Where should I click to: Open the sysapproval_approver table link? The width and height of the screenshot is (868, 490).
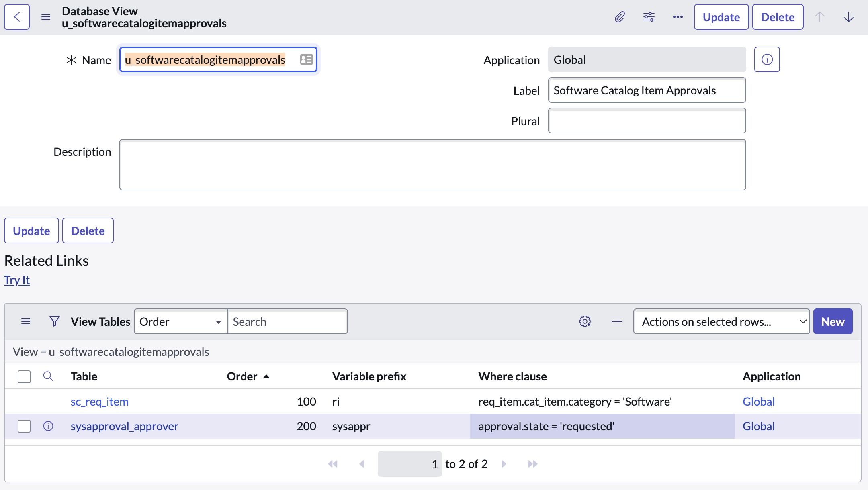pos(125,426)
